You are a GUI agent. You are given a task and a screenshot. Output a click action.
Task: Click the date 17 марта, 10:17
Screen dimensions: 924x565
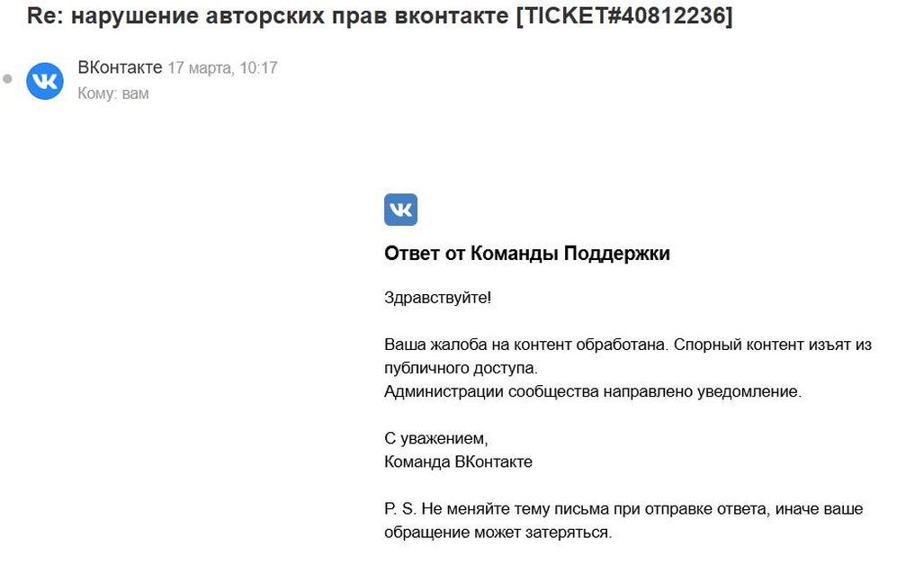[223, 67]
